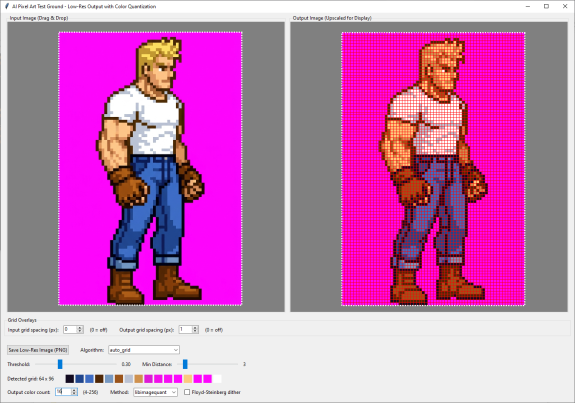Click the 'Grid Overlays' group label

[22, 320]
